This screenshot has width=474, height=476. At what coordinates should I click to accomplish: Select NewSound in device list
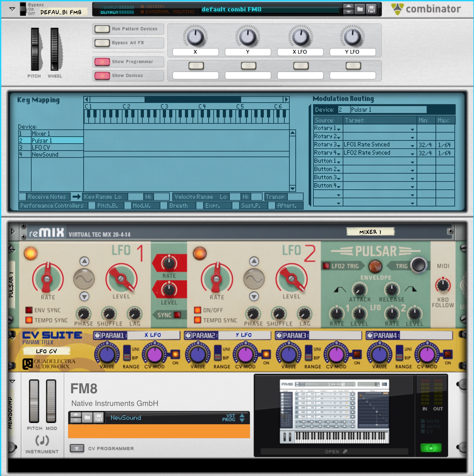pos(51,154)
